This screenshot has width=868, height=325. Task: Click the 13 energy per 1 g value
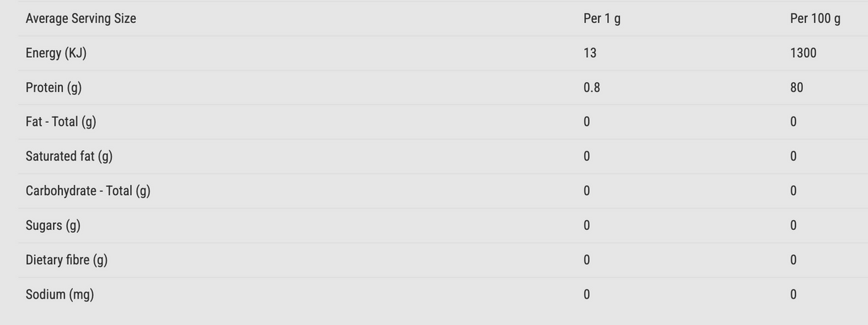coord(590,53)
